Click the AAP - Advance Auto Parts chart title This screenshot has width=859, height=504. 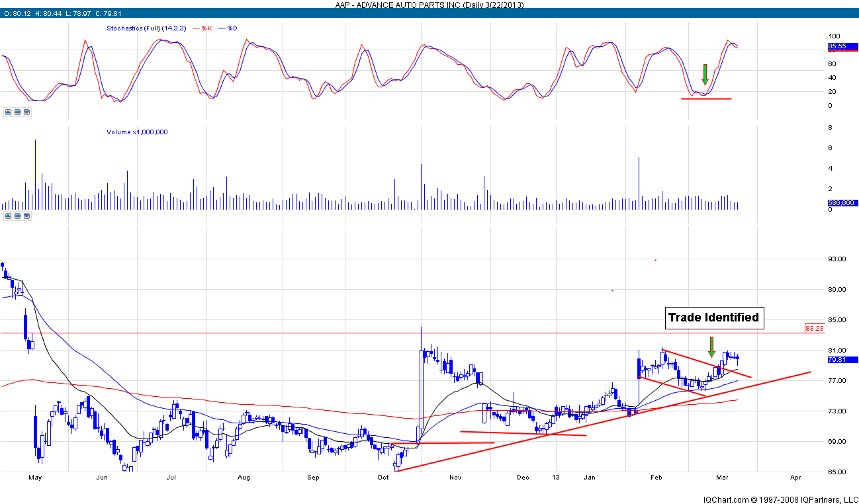click(429, 4)
